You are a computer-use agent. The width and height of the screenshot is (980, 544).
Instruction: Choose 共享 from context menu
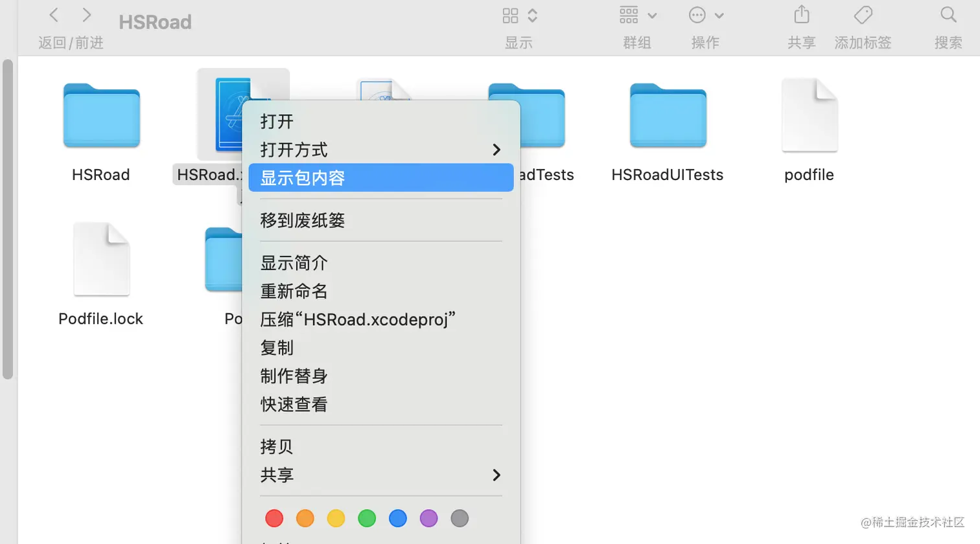click(381, 475)
